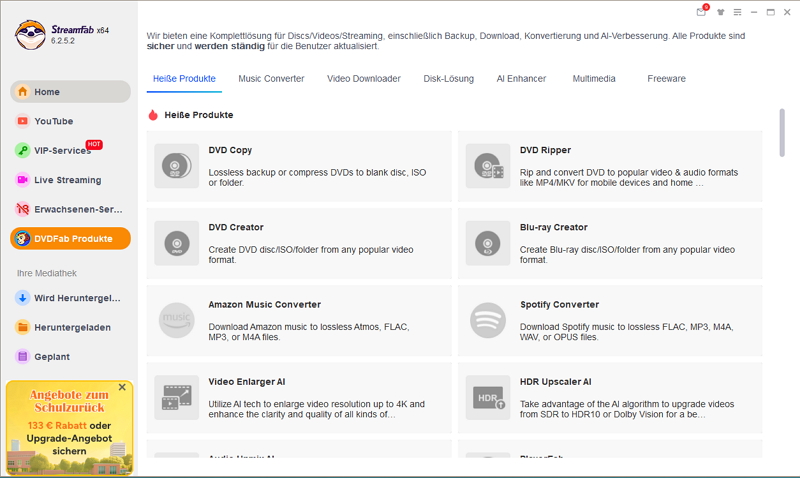The width and height of the screenshot is (800, 478).
Task: Open Amazon Music Converter product title
Action: point(264,305)
